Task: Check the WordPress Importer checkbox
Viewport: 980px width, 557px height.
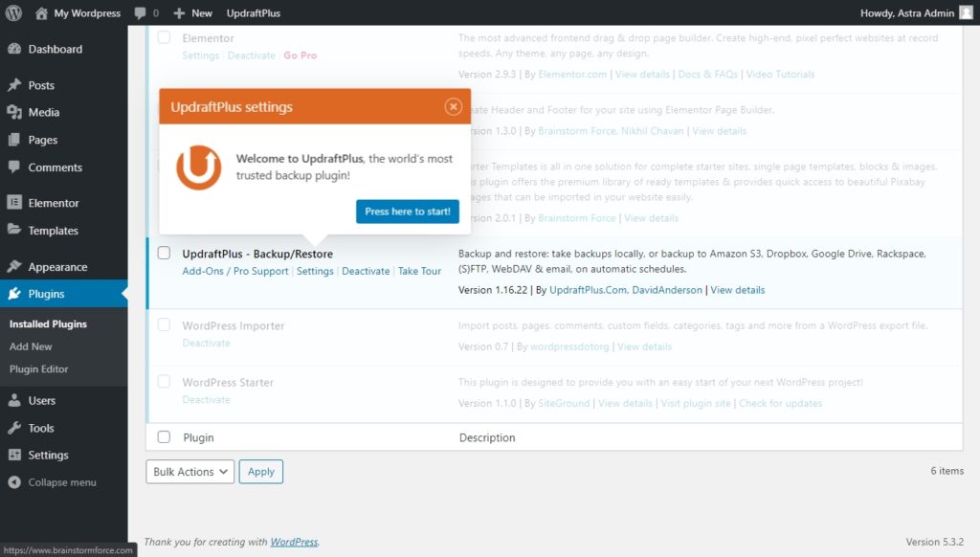Action: tap(164, 324)
